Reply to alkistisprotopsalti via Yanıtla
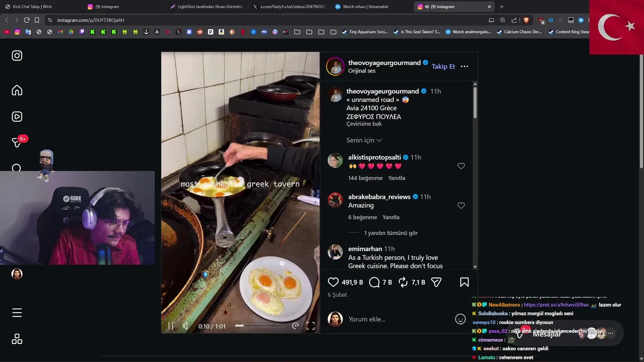644x362 pixels. tap(396, 178)
